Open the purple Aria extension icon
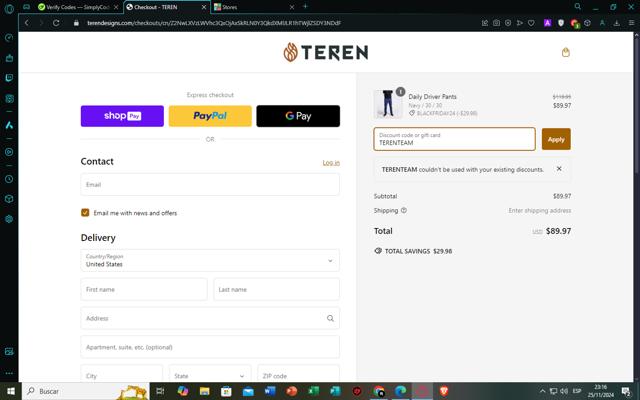This screenshot has width=640, height=400. pyautogui.click(x=547, y=23)
